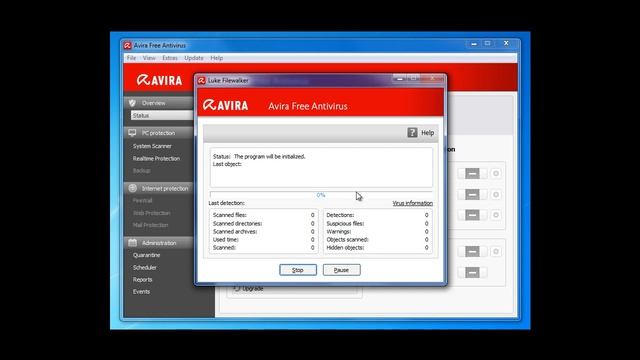Select the grayed Mail Protection entry
Image resolution: width=640 pixels, height=360 pixels.
pos(150,225)
